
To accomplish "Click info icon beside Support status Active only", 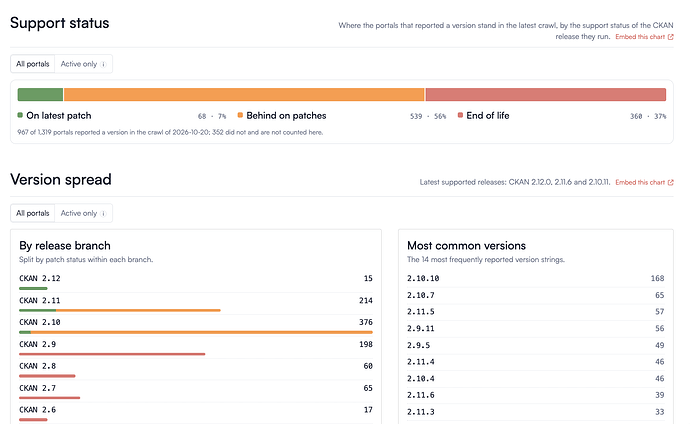I will click(x=103, y=64).
